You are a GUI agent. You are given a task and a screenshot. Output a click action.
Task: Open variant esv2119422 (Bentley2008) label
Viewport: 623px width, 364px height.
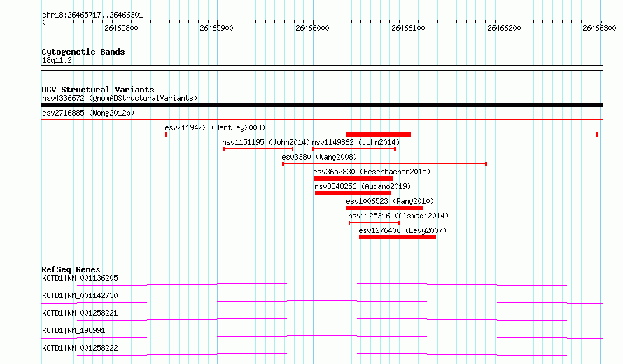tap(215, 127)
